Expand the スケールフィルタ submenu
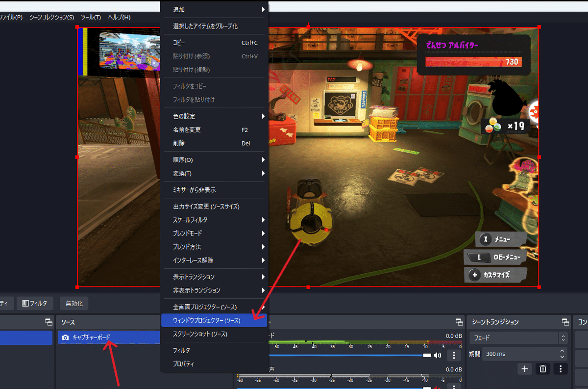588x389 pixels. coord(215,220)
